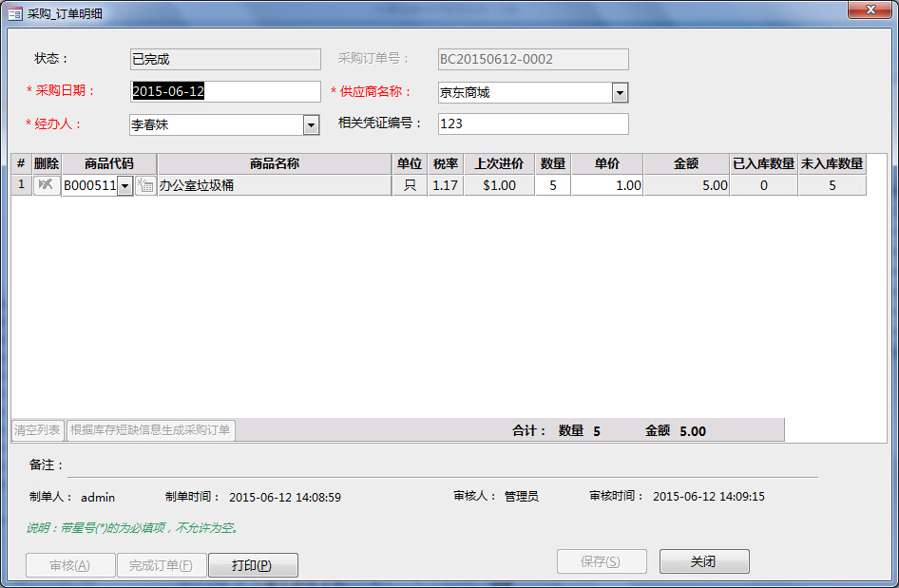The width and height of the screenshot is (899, 588).
Task: Click the 制单人 value admin
Action: pyautogui.click(x=98, y=498)
